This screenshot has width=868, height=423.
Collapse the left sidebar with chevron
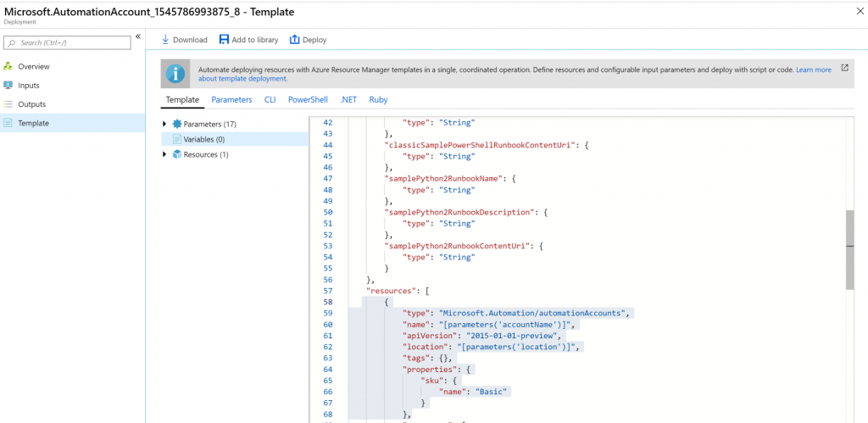point(138,37)
